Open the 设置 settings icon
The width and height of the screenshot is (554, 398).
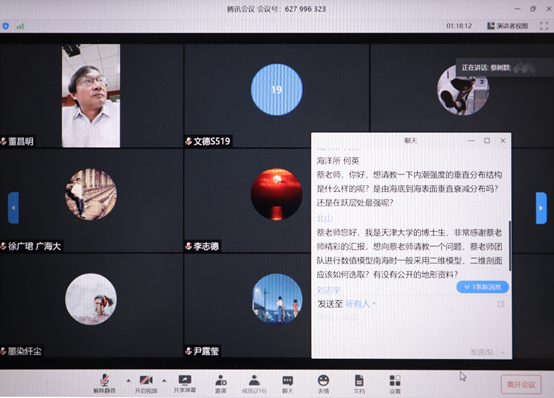(x=395, y=384)
